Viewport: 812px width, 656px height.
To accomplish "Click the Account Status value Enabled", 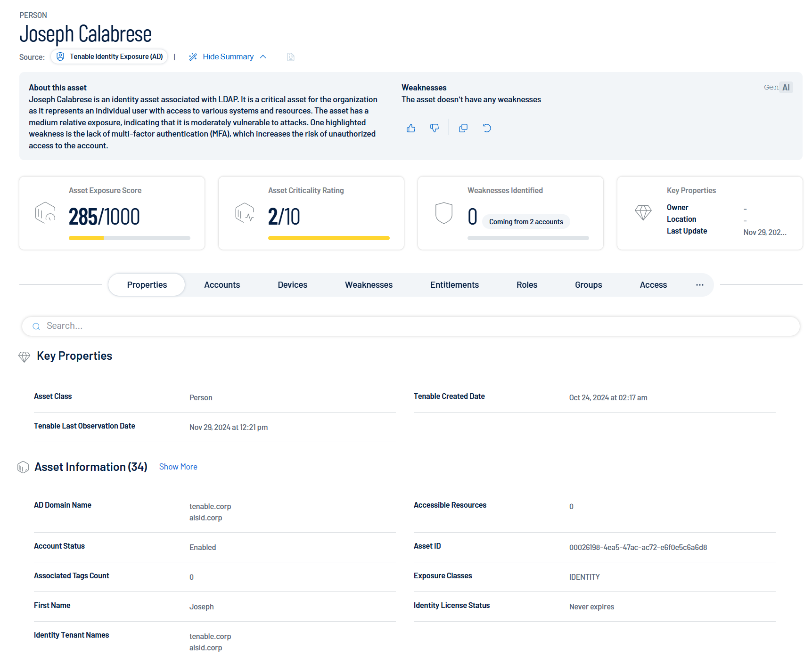I will [203, 548].
